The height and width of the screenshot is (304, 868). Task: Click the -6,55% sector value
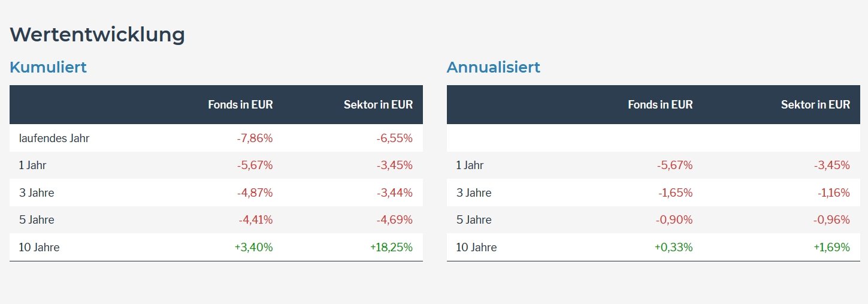[395, 139]
